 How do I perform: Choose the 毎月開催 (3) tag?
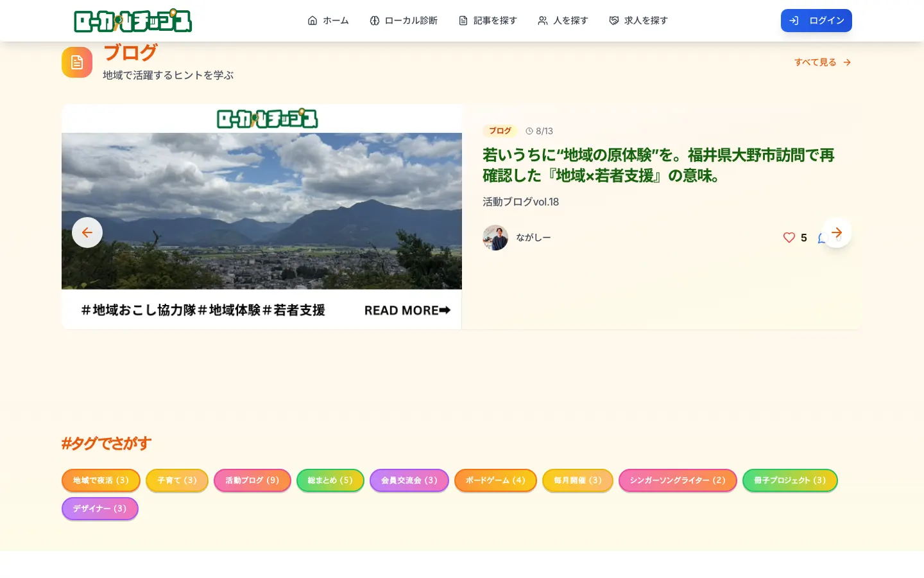[x=577, y=480]
